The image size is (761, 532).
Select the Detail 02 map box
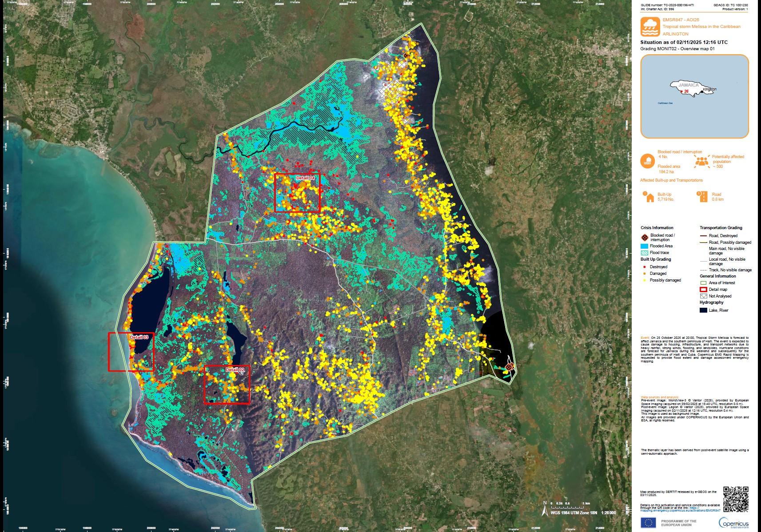coord(227,385)
